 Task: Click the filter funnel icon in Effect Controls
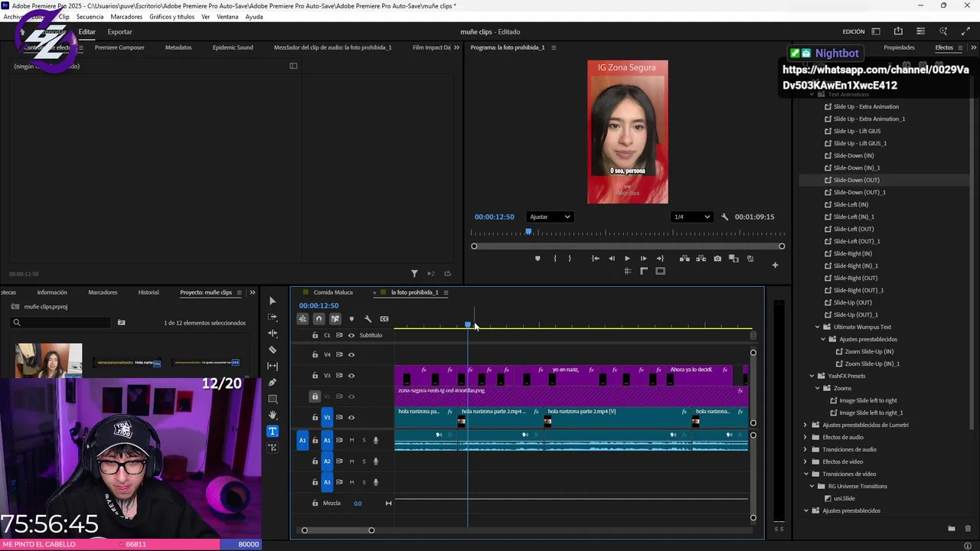[414, 274]
